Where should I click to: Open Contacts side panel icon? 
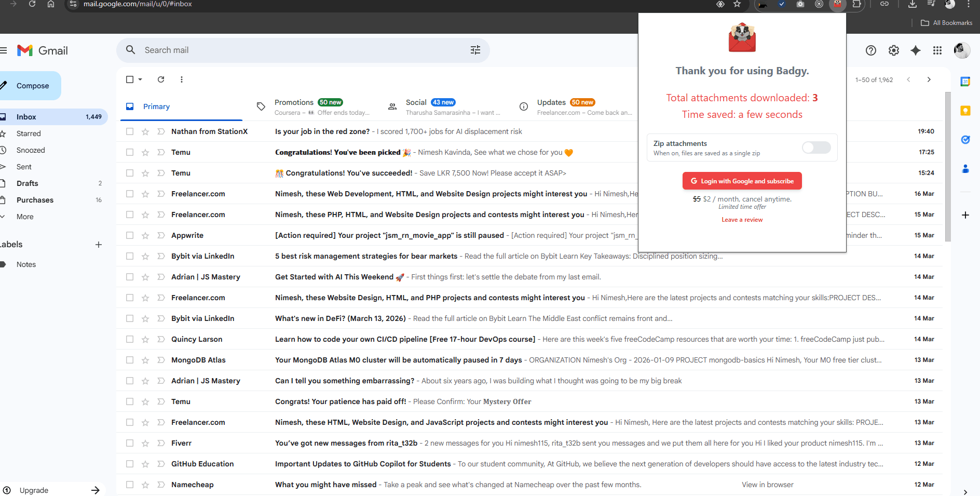[x=965, y=169]
